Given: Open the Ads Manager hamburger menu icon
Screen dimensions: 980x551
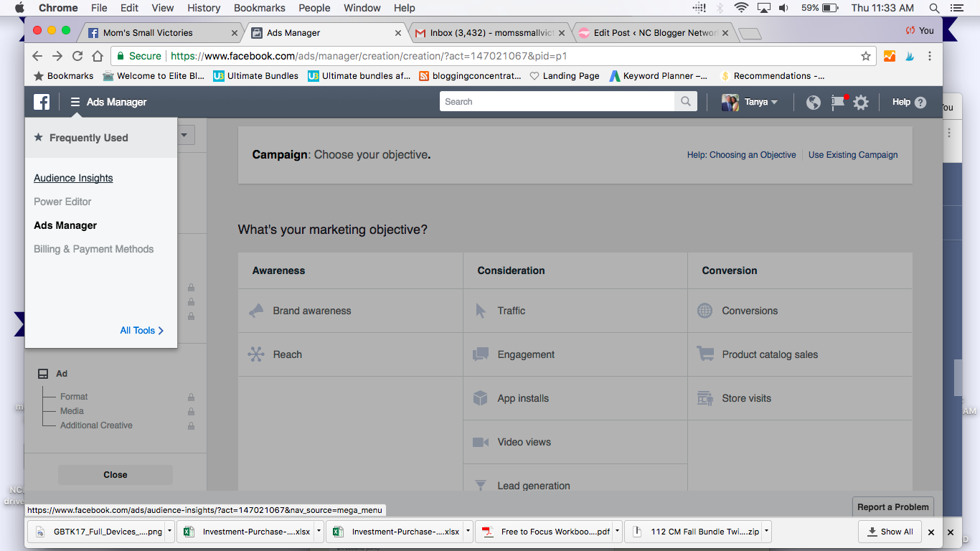Looking at the screenshot, I should 75,102.
